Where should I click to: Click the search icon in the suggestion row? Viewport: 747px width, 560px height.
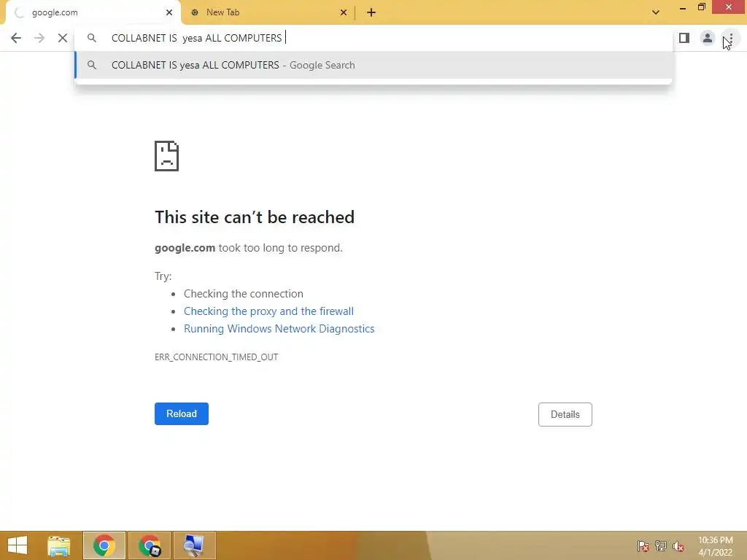(x=91, y=65)
